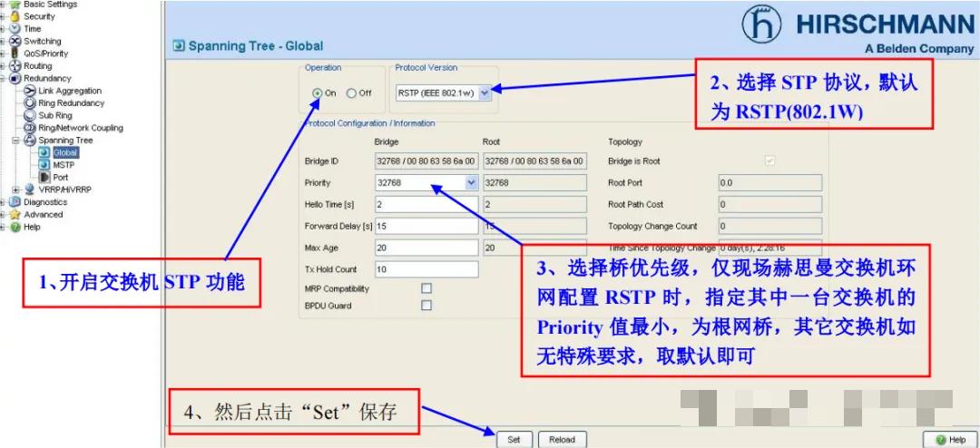Screen dimensions: 980x448
Task: Click the Root column Bridge ID field
Action: tap(535, 161)
